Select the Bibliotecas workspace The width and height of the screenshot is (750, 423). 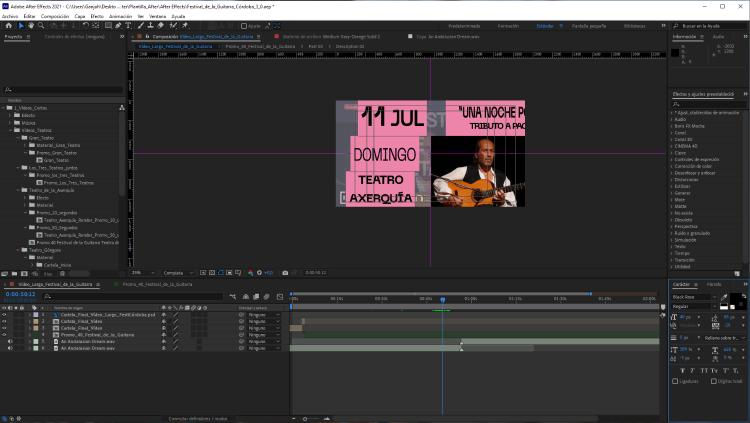635,26
